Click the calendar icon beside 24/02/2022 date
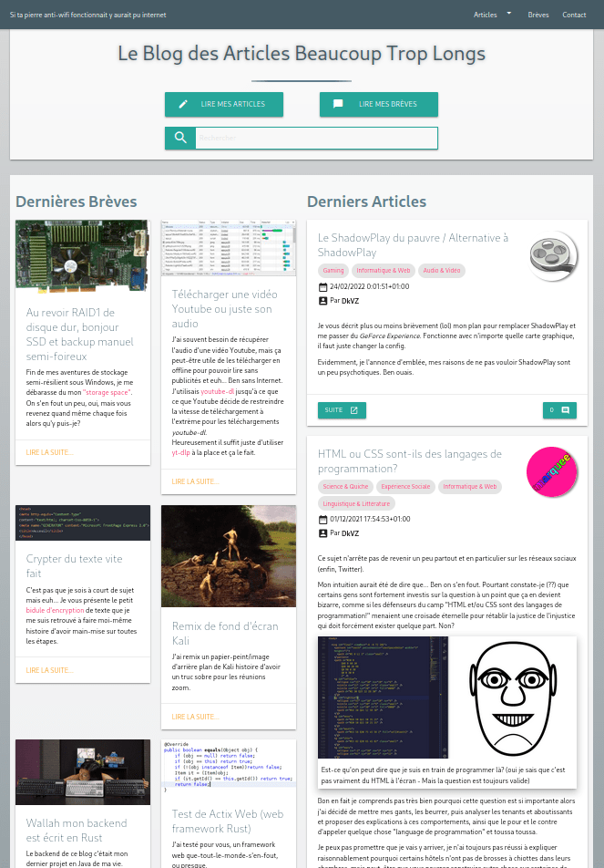Viewport: 604px width, 868px height. pyautogui.click(x=322, y=286)
